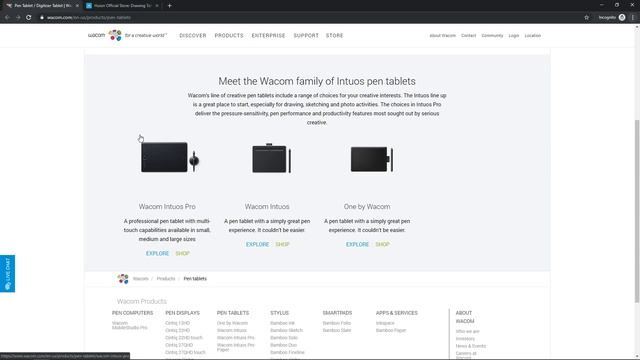Open the Community header link
Screen dimensions: 640x360
tap(492, 36)
